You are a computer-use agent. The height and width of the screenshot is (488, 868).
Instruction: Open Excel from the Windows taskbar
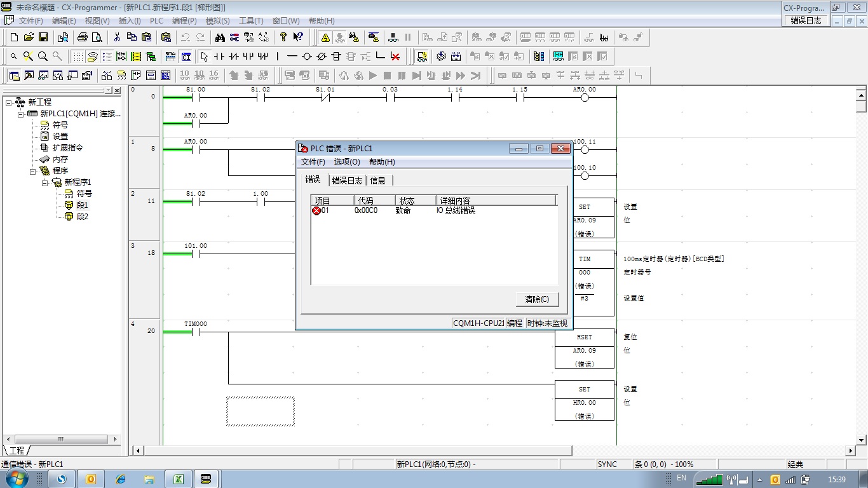point(179,479)
